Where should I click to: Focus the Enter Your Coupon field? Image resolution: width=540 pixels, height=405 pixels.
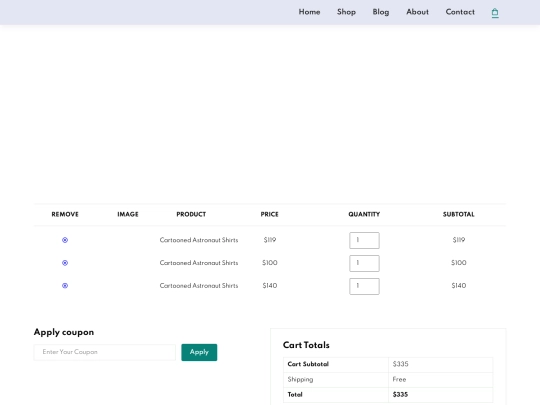coord(105,352)
